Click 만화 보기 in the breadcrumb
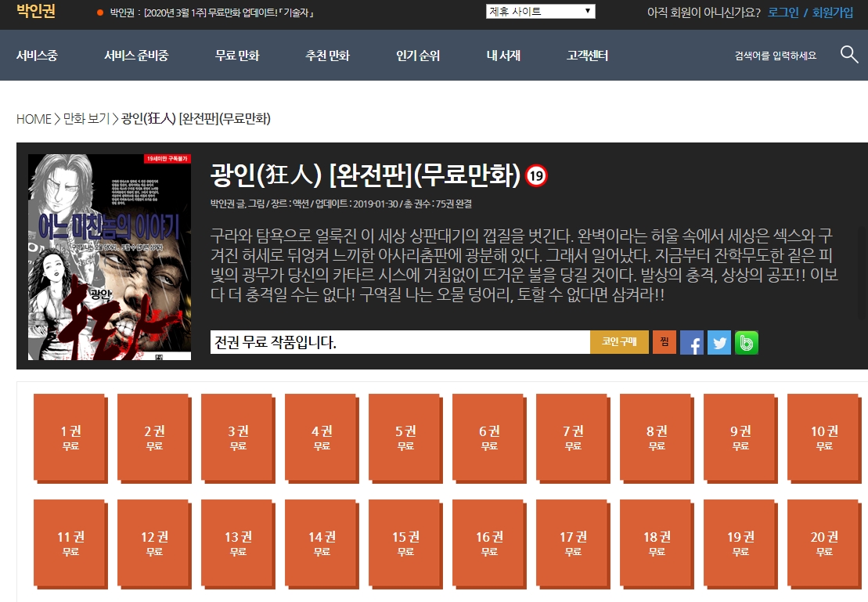The image size is (868, 602). click(86, 118)
